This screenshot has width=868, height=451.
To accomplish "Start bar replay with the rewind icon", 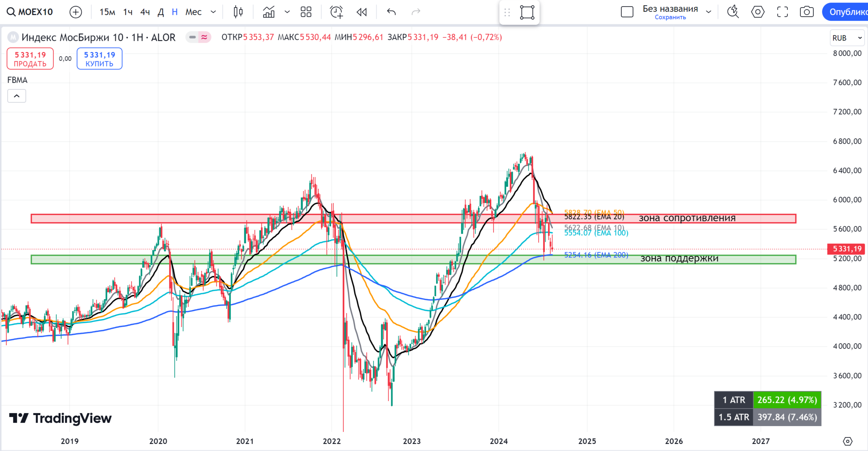I will [x=362, y=12].
